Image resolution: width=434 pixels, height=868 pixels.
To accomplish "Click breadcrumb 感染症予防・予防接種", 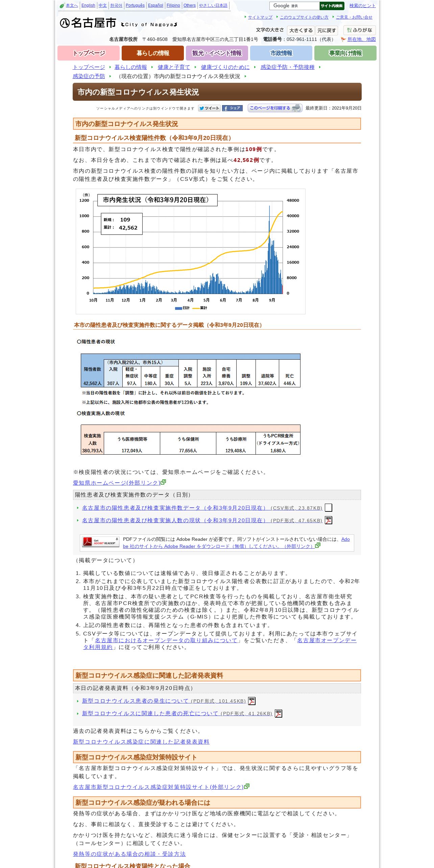I will tap(288, 67).
